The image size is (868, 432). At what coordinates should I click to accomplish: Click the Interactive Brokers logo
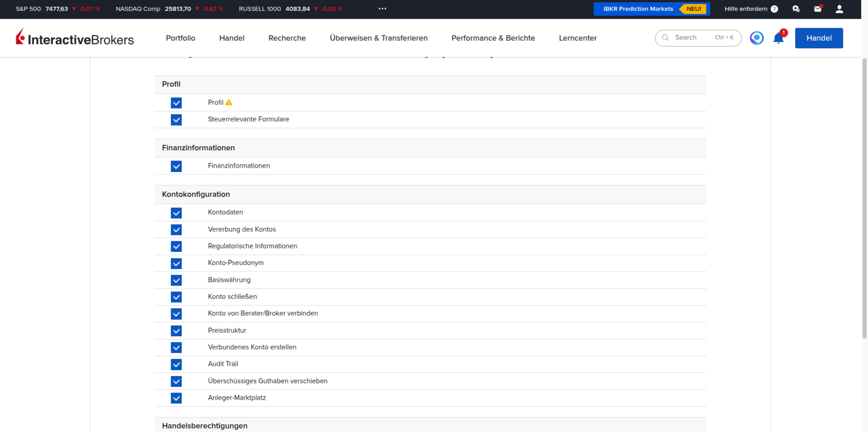pos(75,38)
